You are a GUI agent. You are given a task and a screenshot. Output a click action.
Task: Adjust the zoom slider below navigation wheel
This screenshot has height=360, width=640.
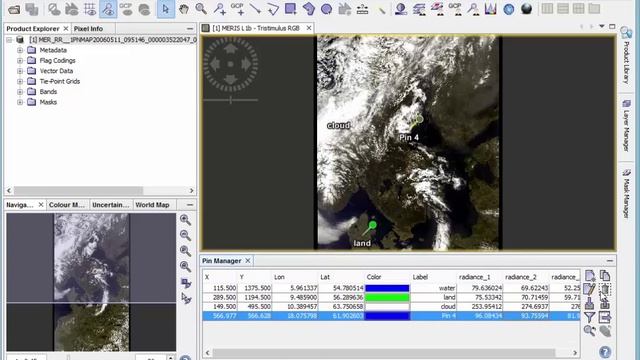[231, 100]
